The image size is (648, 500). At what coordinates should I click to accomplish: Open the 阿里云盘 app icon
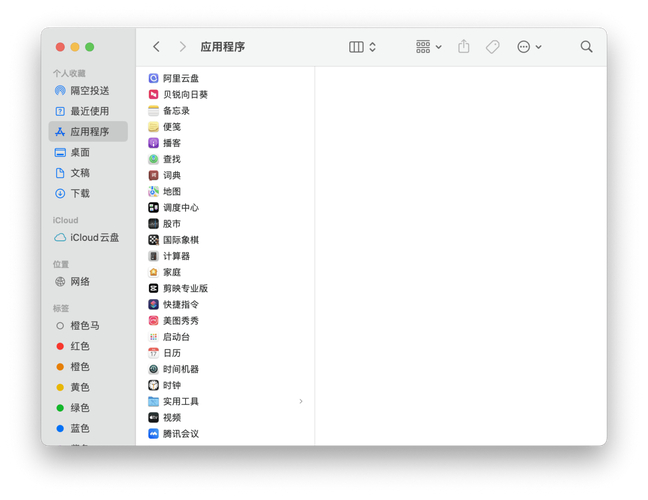click(153, 78)
